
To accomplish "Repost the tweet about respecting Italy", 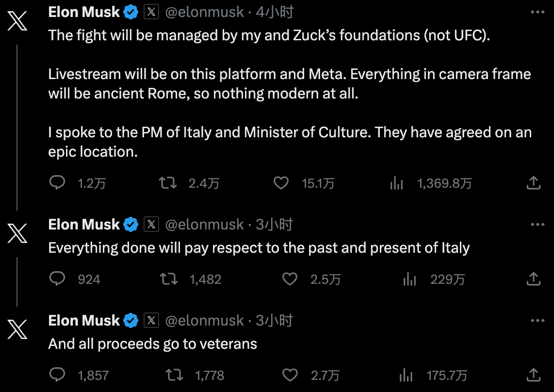I will pyautogui.click(x=168, y=279).
